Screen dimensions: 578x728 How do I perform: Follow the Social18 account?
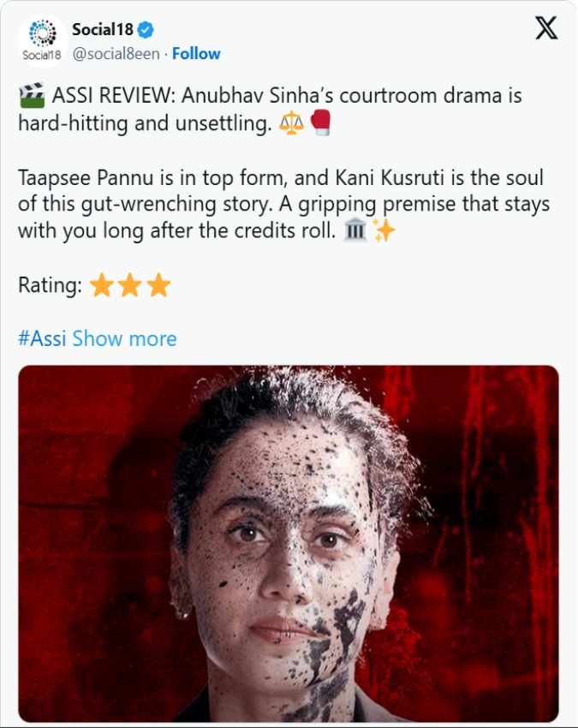coord(196,54)
